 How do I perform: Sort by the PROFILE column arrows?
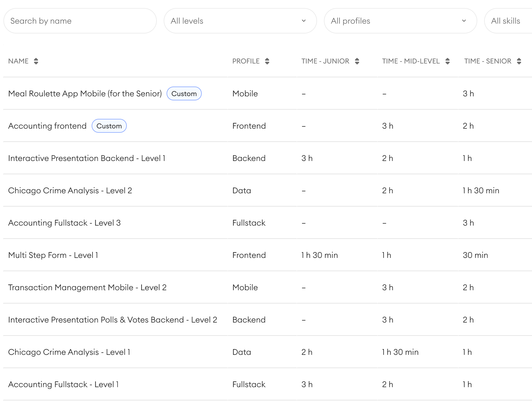pos(267,61)
